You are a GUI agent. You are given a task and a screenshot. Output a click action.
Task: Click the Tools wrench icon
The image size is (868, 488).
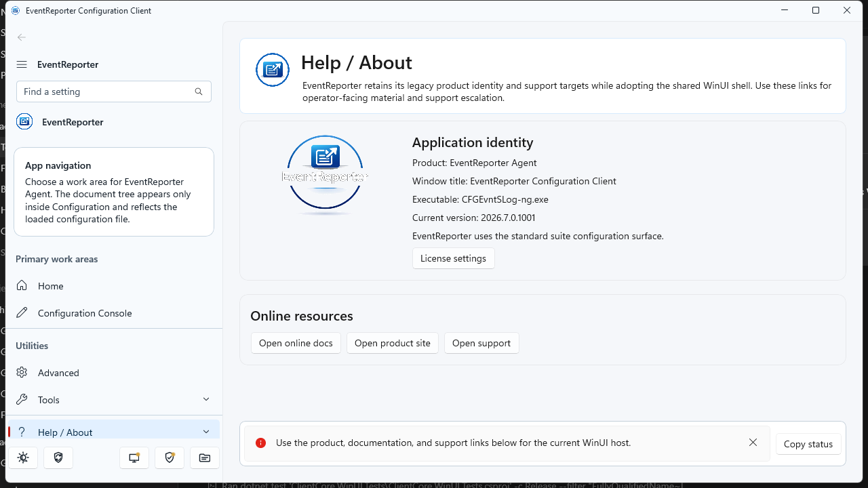click(x=22, y=400)
